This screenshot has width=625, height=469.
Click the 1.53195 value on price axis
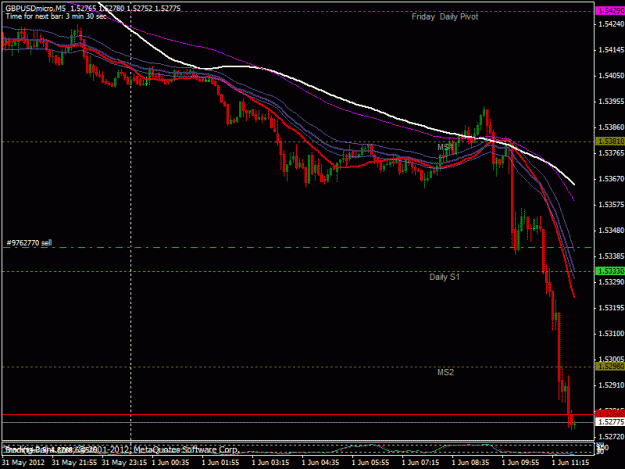pyautogui.click(x=611, y=308)
